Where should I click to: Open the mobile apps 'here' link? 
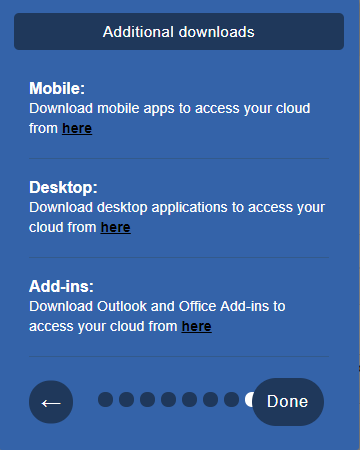(x=77, y=128)
